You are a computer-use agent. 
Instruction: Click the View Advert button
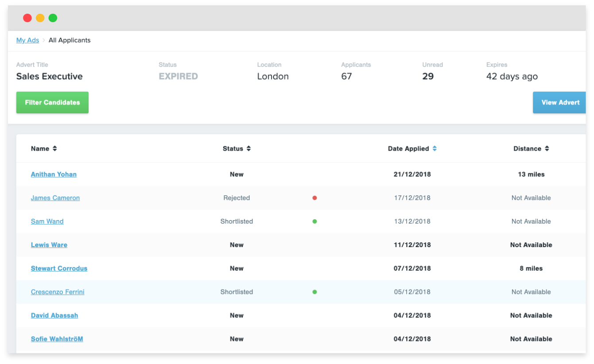point(560,102)
